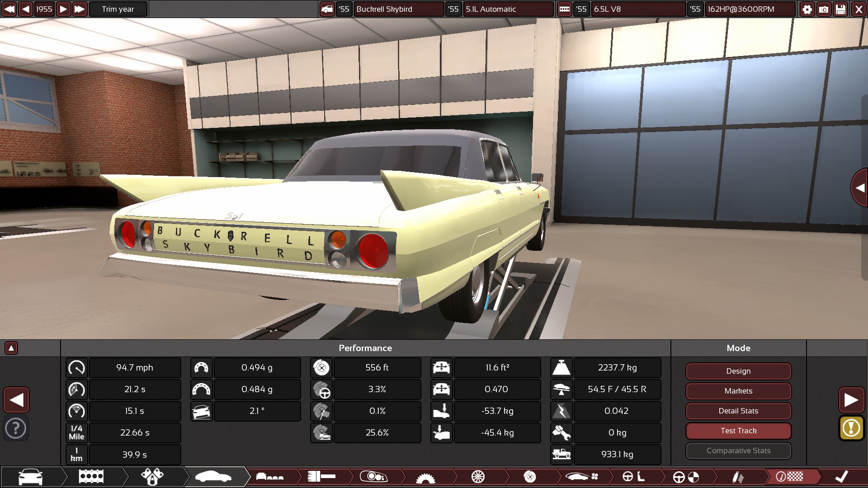Select the Markets mode button

click(x=738, y=391)
